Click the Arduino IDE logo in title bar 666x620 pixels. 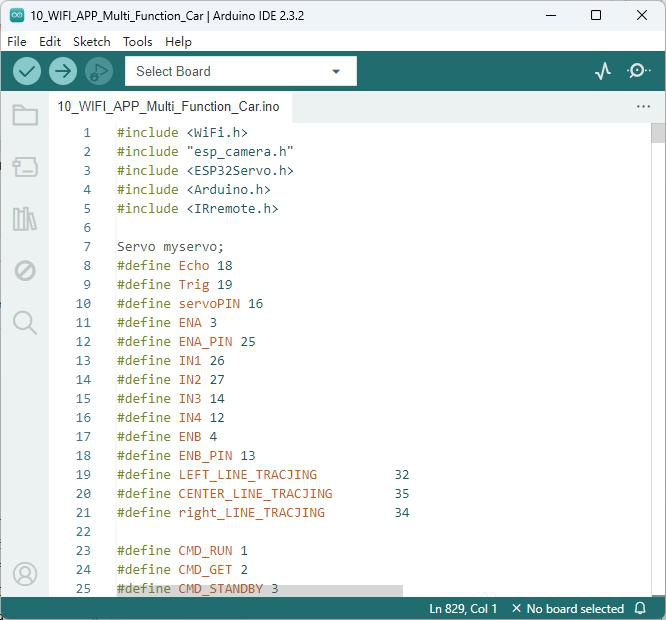(x=17, y=15)
